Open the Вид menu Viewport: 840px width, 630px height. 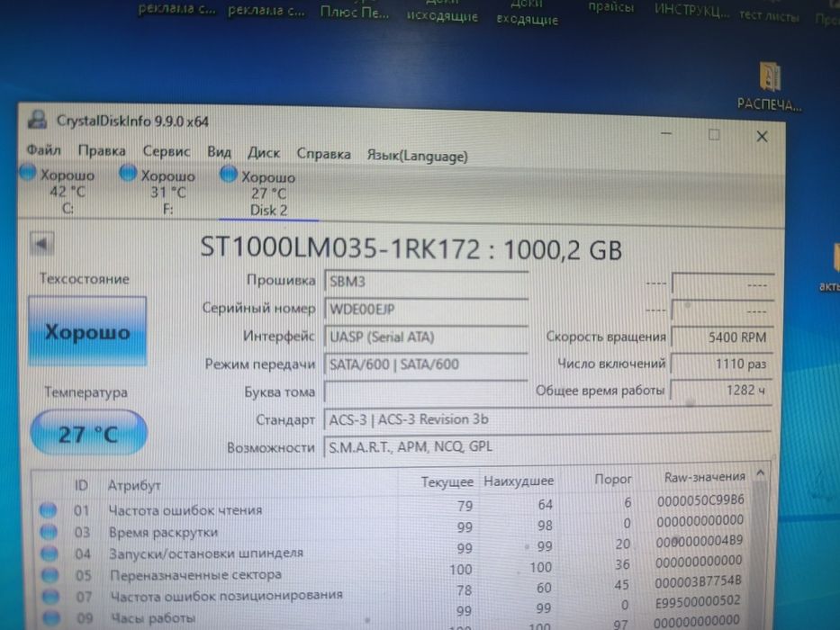(x=219, y=152)
